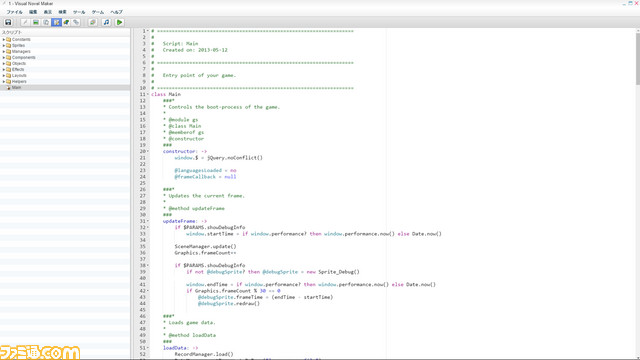Click the "RecordManager.load()" code line
Screen dimensions: 640x360
point(204,354)
